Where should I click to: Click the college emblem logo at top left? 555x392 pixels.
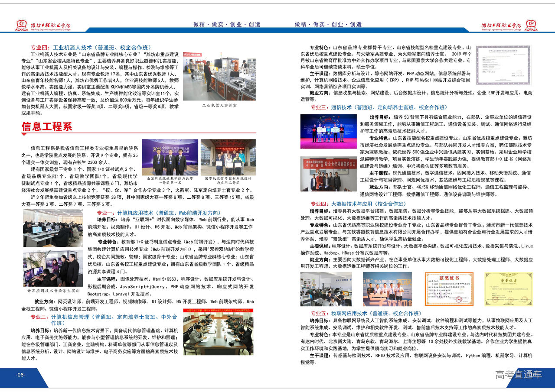tap(22, 25)
